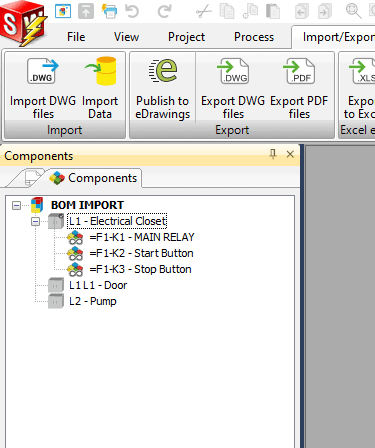
Task: Click the =F1-K2 component icon
Action: pos(75,253)
